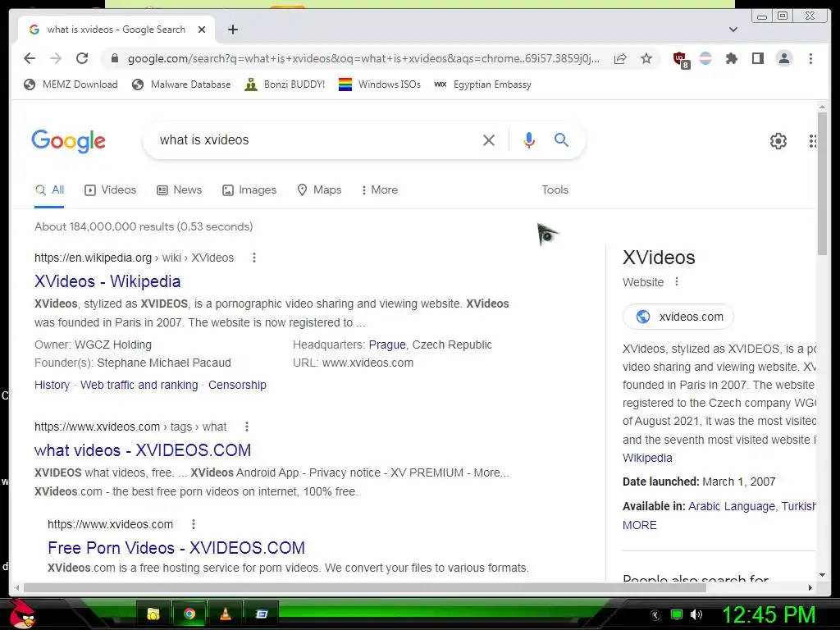Open the striped flag extension icon

click(705, 58)
